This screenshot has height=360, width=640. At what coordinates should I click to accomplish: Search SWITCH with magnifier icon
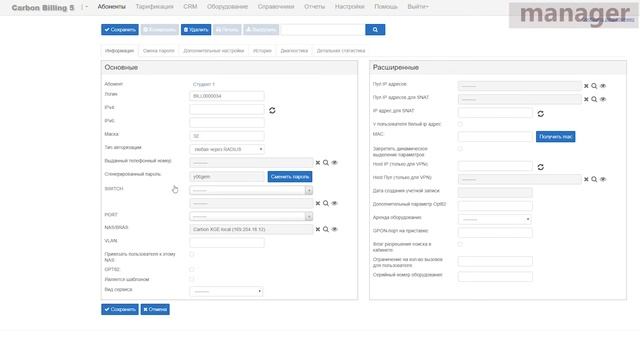point(326,203)
